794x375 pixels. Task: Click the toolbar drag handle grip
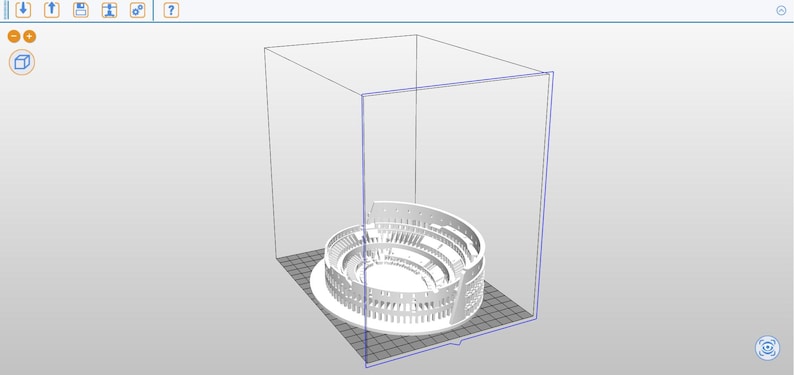6,10
